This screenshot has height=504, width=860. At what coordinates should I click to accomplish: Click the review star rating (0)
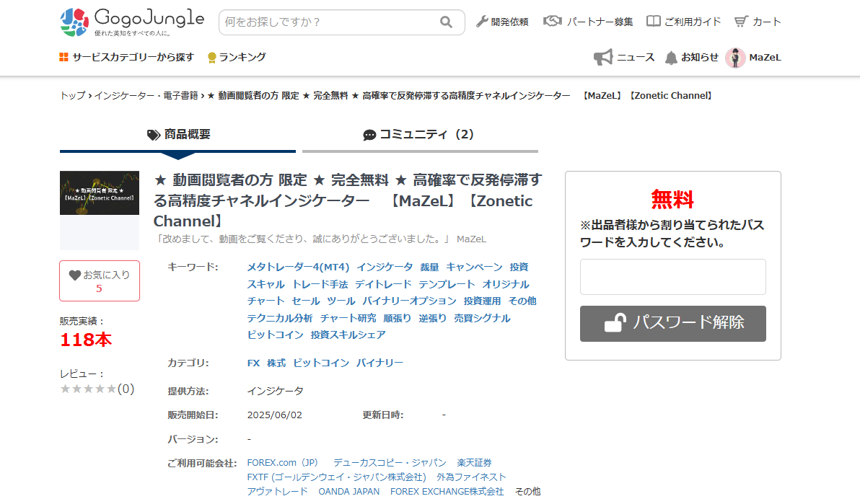click(x=97, y=389)
